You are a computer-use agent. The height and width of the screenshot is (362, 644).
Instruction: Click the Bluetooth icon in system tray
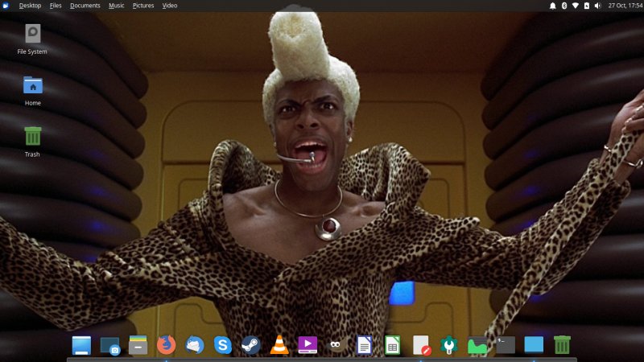tap(564, 6)
